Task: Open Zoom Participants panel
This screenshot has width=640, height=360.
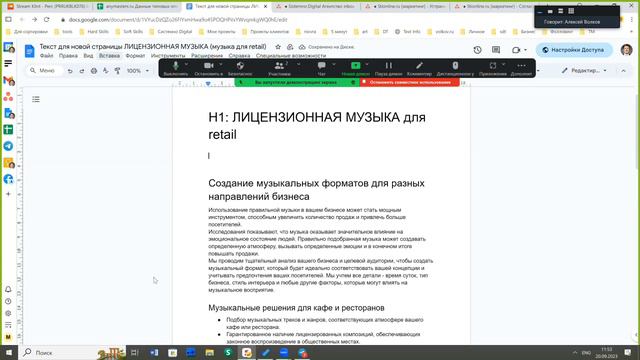Action: (x=280, y=68)
